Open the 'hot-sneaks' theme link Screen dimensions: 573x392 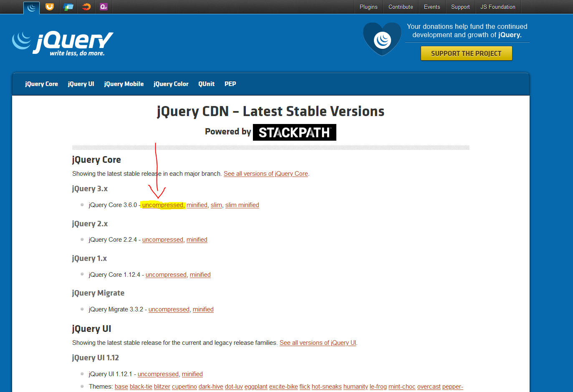click(x=327, y=387)
